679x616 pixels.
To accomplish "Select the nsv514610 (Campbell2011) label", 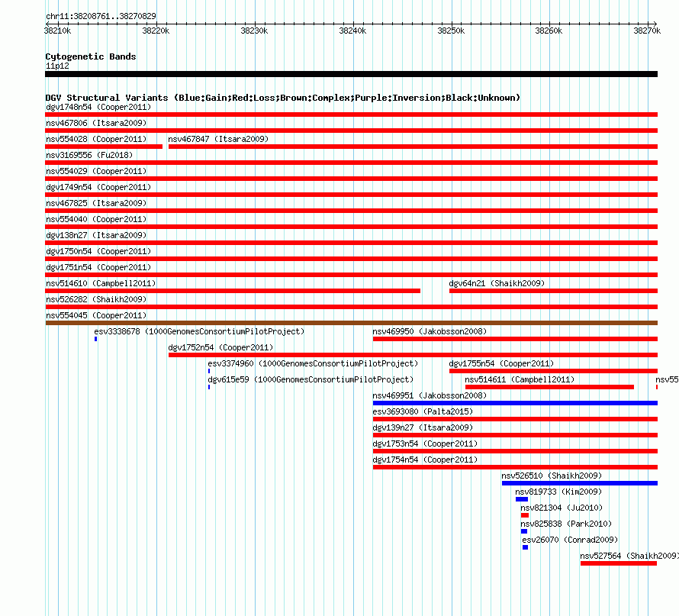I will 101,283.
